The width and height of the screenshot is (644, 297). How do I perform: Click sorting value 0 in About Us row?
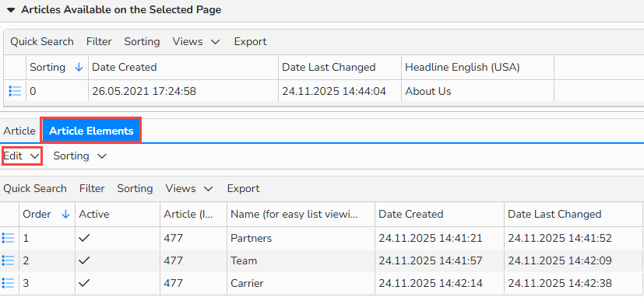[33, 91]
